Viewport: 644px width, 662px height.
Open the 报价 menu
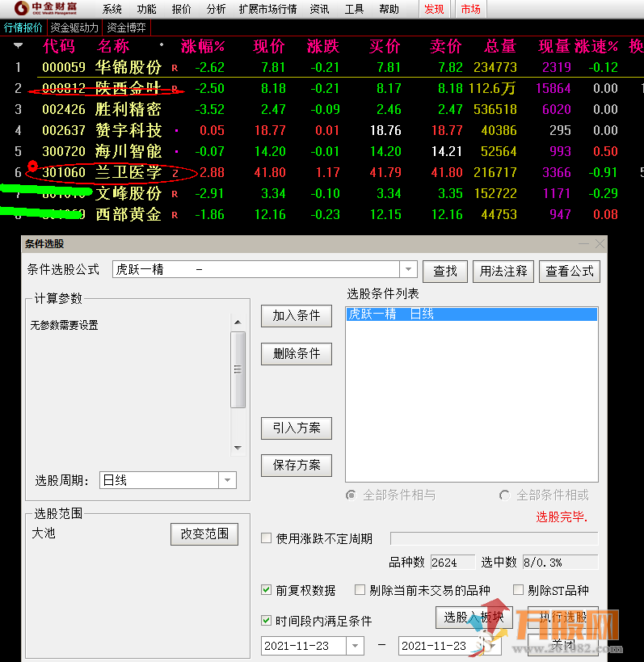click(x=181, y=9)
